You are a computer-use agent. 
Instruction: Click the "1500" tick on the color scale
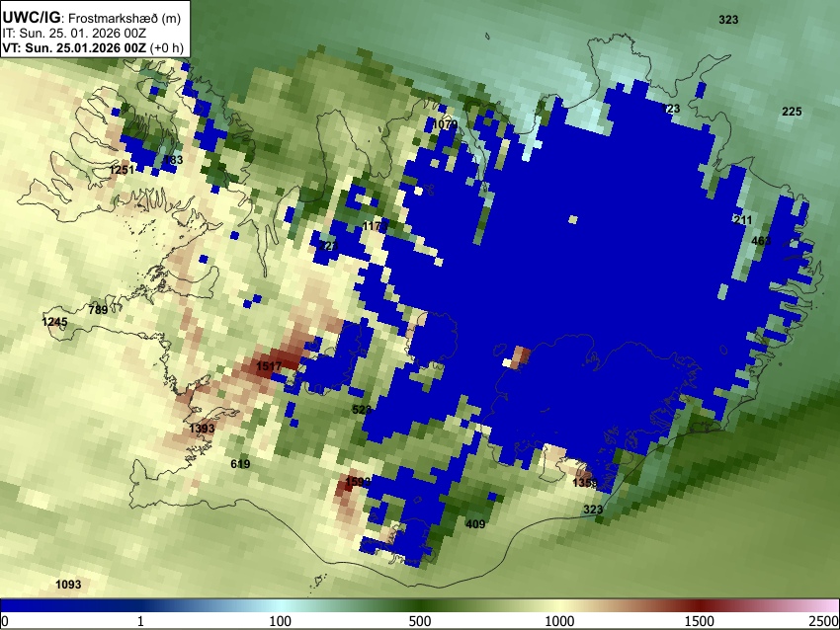(699, 621)
